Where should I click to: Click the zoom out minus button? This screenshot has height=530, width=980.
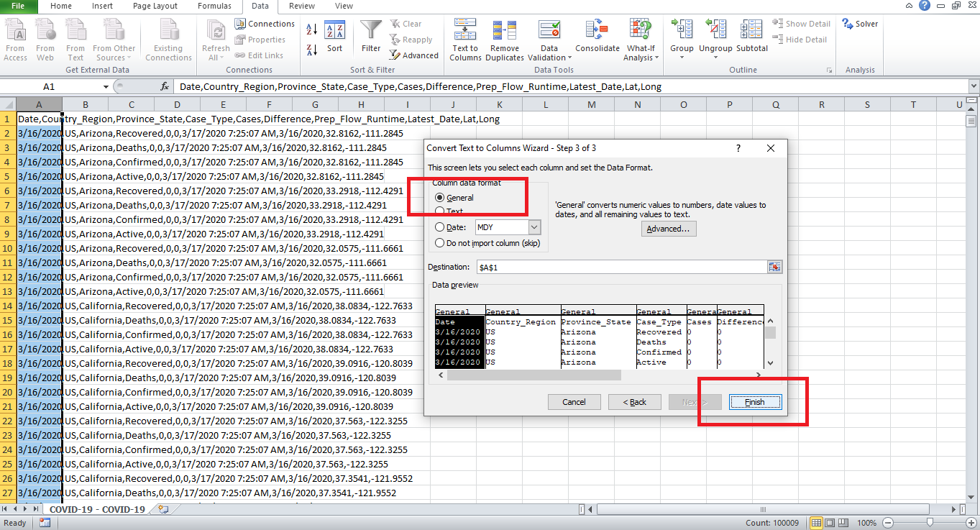889,523
